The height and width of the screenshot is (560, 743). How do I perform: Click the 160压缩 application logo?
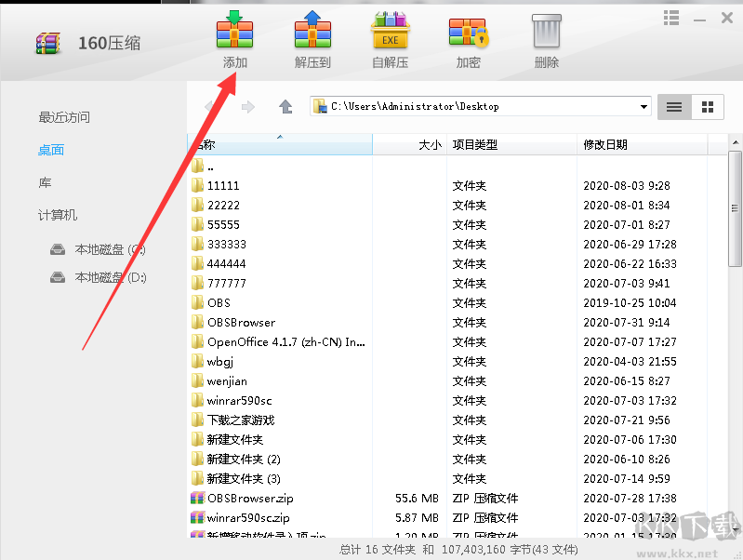click(x=48, y=43)
